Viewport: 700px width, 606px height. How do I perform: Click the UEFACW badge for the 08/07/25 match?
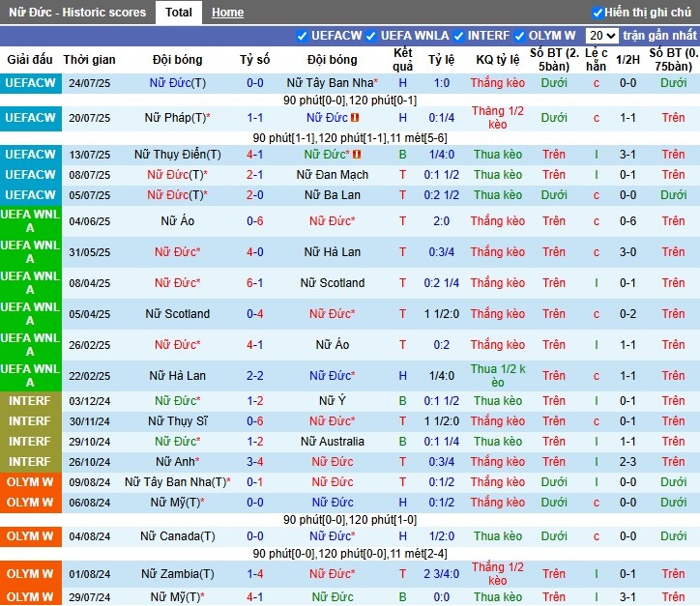point(29,175)
